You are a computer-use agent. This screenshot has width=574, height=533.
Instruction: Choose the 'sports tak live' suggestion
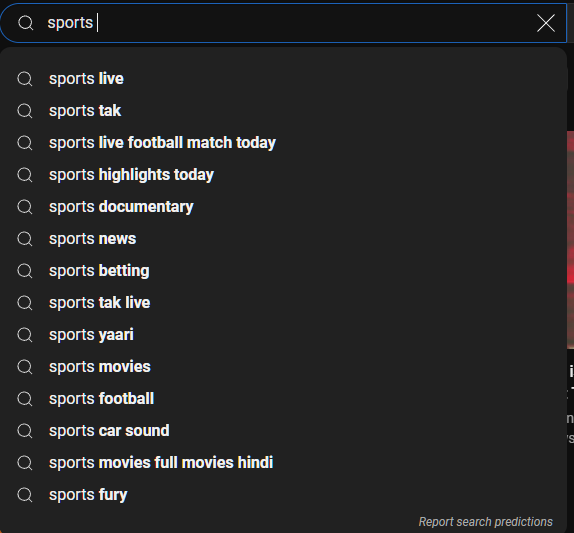pyautogui.click(x=283, y=303)
